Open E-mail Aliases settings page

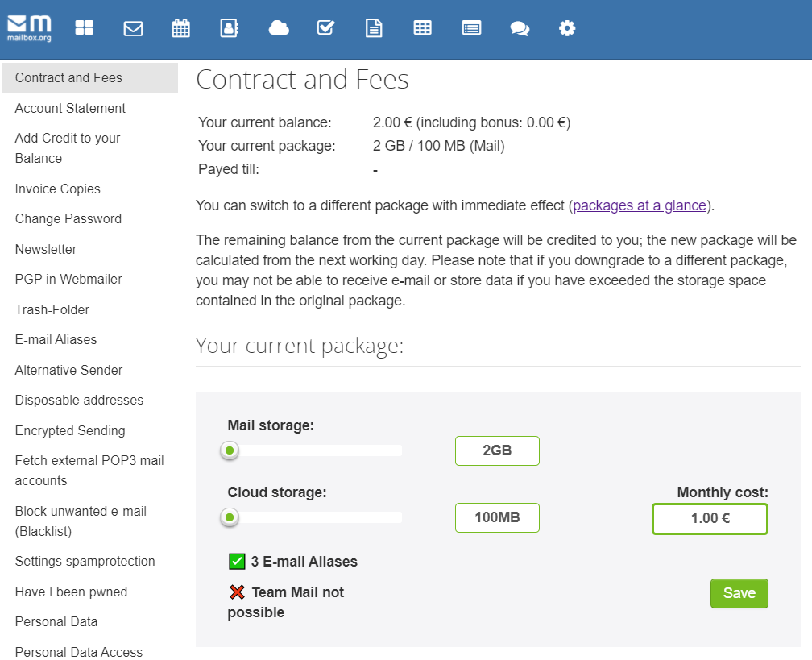pyautogui.click(x=56, y=339)
